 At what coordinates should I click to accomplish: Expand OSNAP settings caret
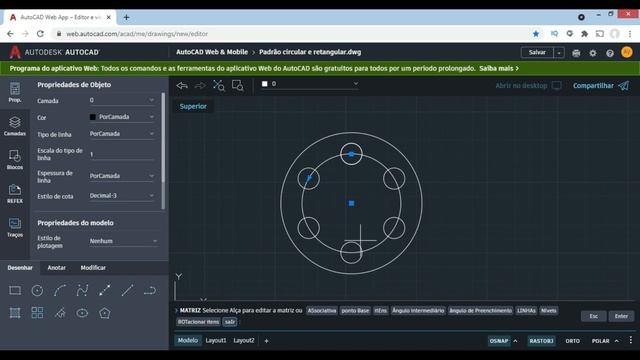click(x=516, y=341)
